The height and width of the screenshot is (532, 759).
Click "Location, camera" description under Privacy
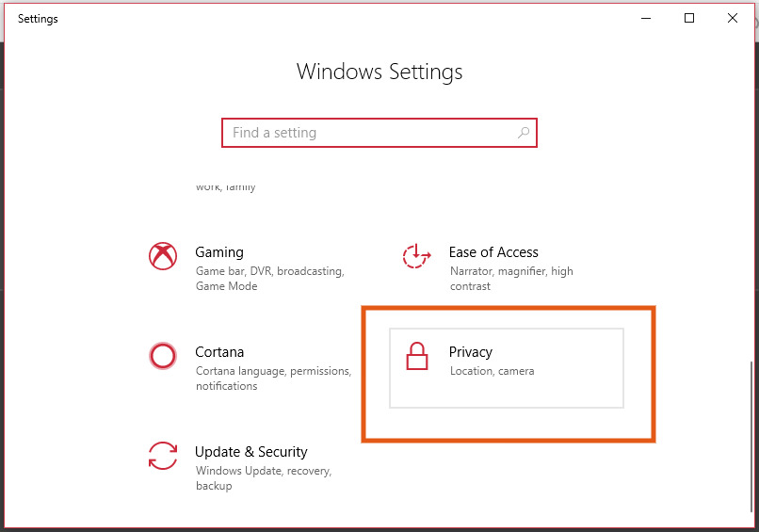[x=492, y=371]
